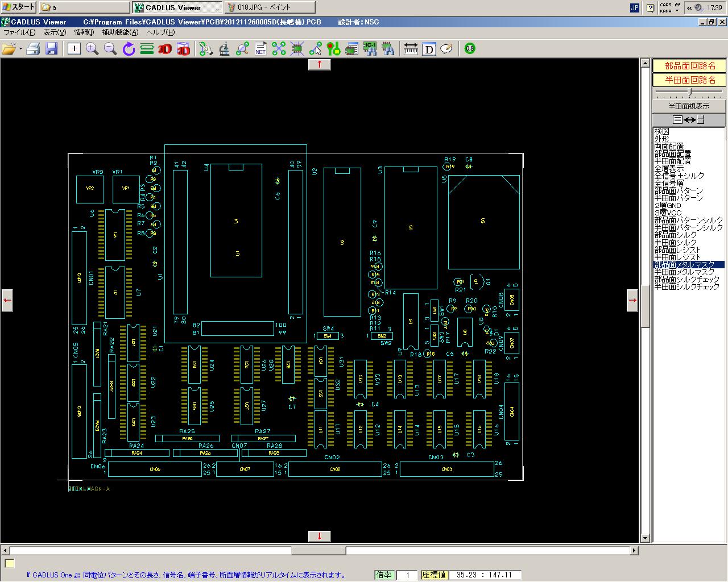This screenshot has height=582, width=728.
Task: Open the red 3D view icon
Action: tap(164, 49)
